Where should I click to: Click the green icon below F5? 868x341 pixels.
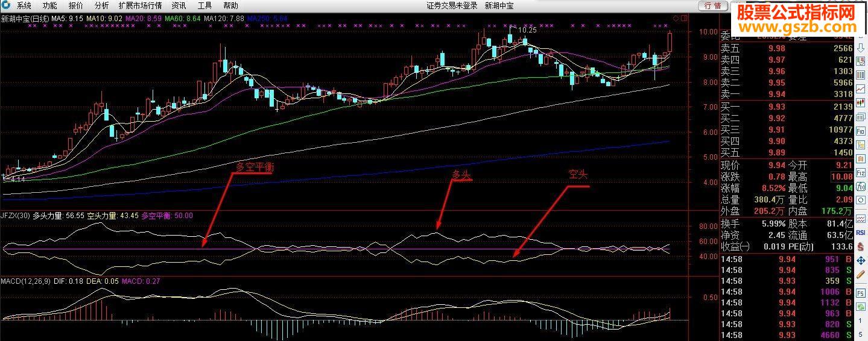(x=861, y=306)
